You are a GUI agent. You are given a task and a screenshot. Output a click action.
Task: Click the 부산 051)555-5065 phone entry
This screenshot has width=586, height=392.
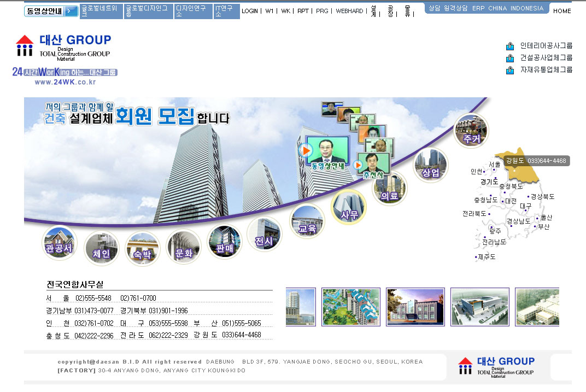tap(227, 323)
